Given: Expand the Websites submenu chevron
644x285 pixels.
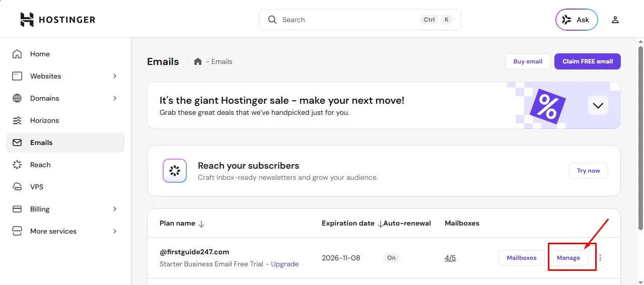Looking at the screenshot, I should [x=115, y=76].
